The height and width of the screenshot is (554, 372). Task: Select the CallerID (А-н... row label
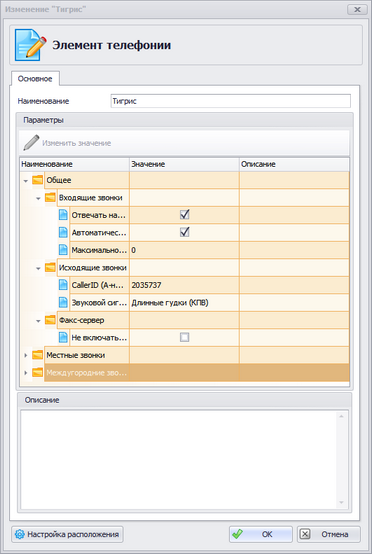(x=97, y=285)
